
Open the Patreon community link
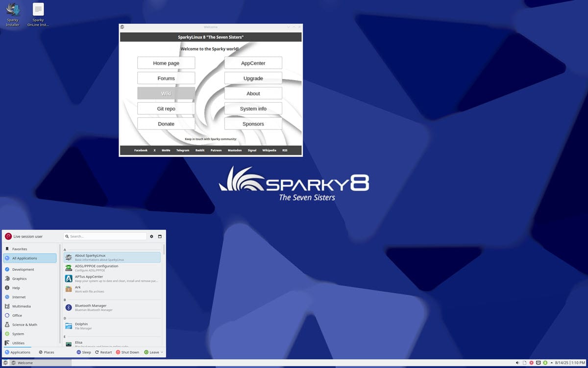pyautogui.click(x=216, y=150)
